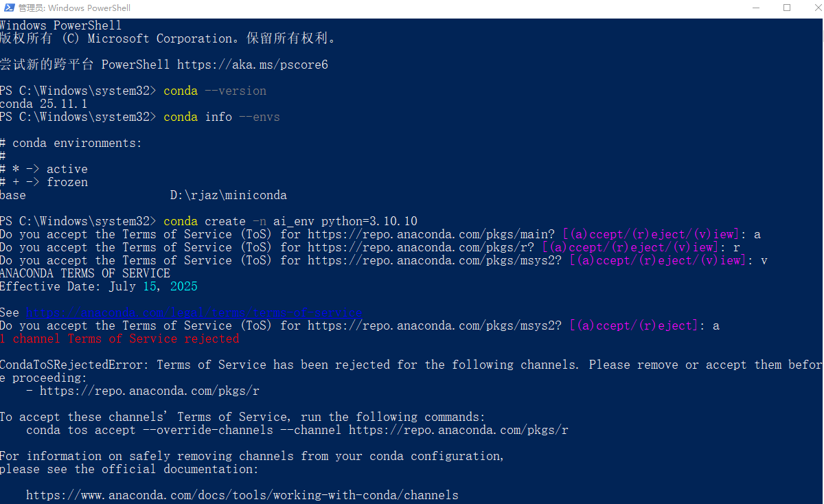824x504 pixels.
Task: Click the "conda info --envs" command
Action: [x=221, y=117]
